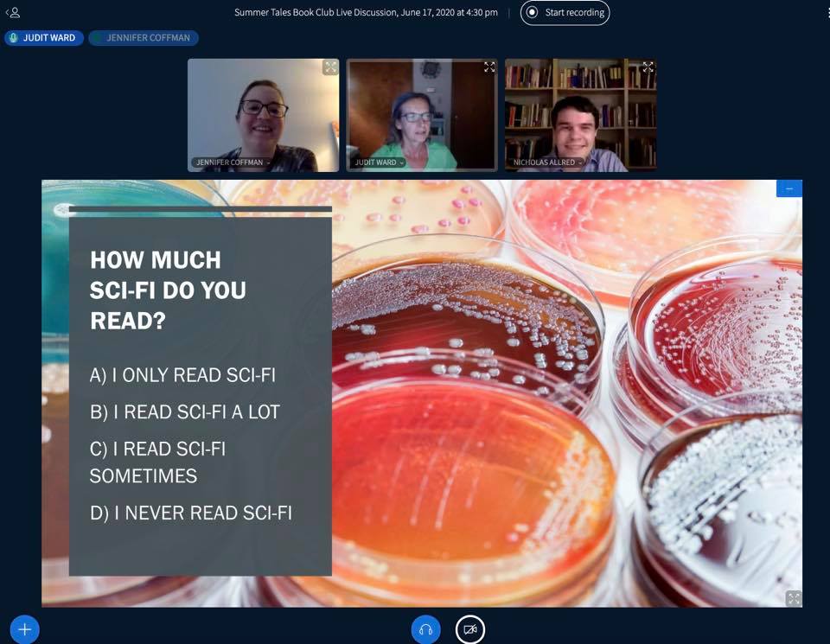Image resolution: width=830 pixels, height=644 pixels.
Task: Toggle the user list panel icon
Action: pos(13,12)
